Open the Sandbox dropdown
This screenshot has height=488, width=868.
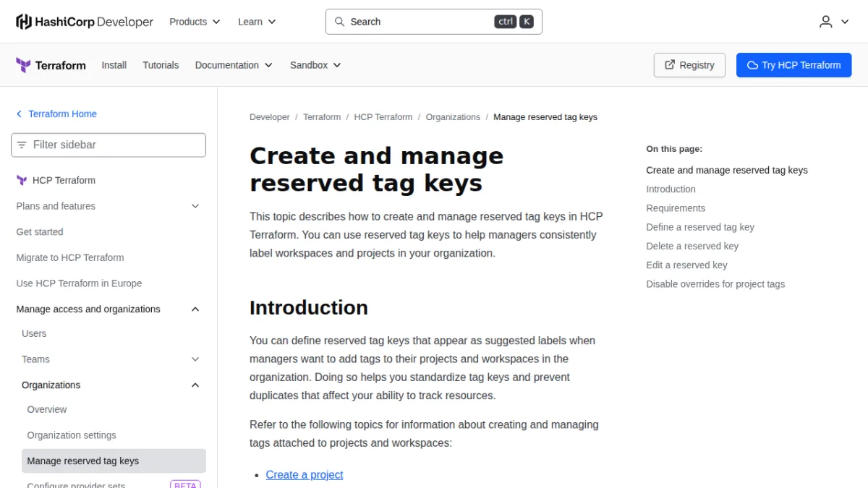coord(315,65)
